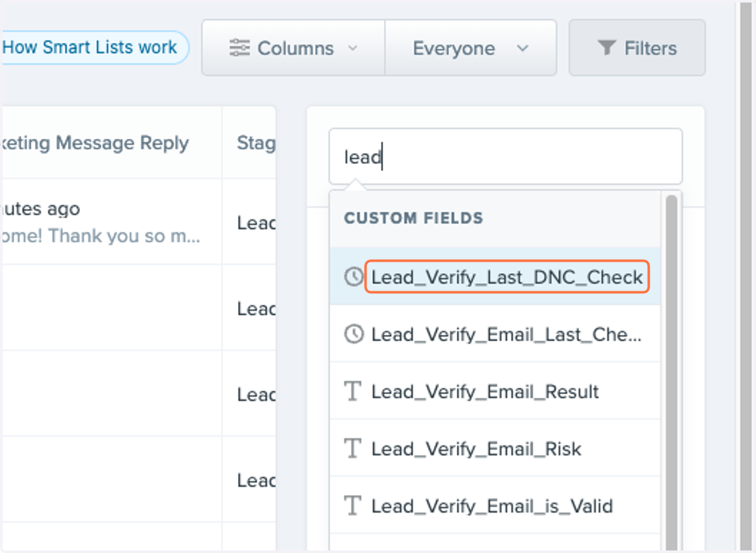Click the custom fields list scrollbar

click(x=672, y=372)
